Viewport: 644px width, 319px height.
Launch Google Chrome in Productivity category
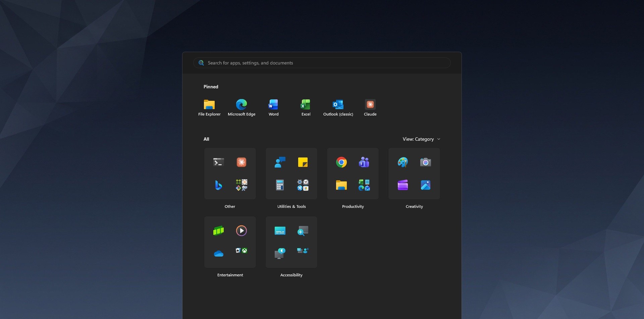341,163
